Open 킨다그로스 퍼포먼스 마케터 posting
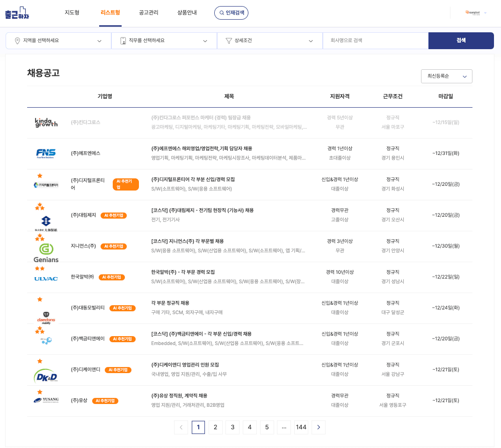Screen dimensions: 501x448 click(201, 118)
